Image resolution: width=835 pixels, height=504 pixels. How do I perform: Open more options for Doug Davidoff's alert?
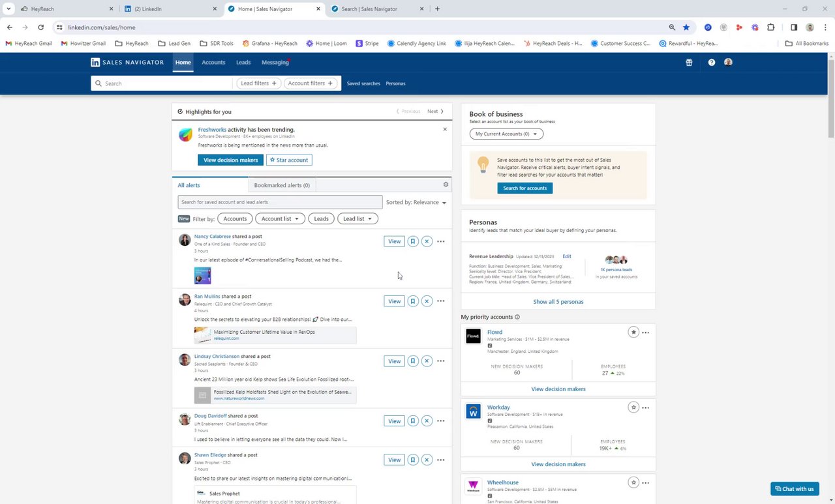pyautogui.click(x=441, y=421)
